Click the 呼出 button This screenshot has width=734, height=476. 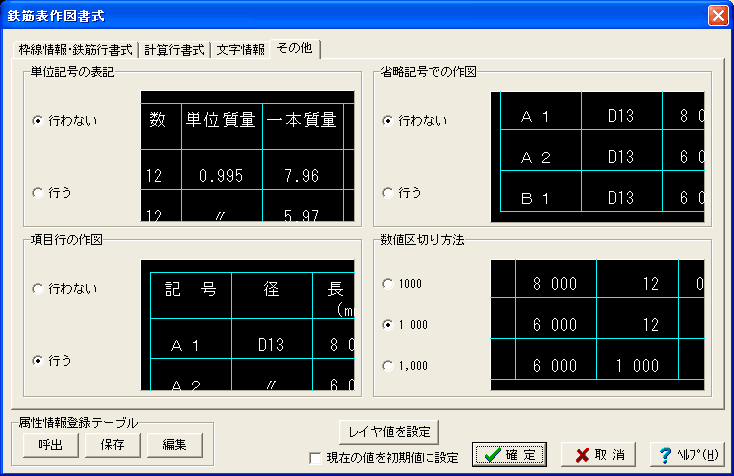pos(51,445)
